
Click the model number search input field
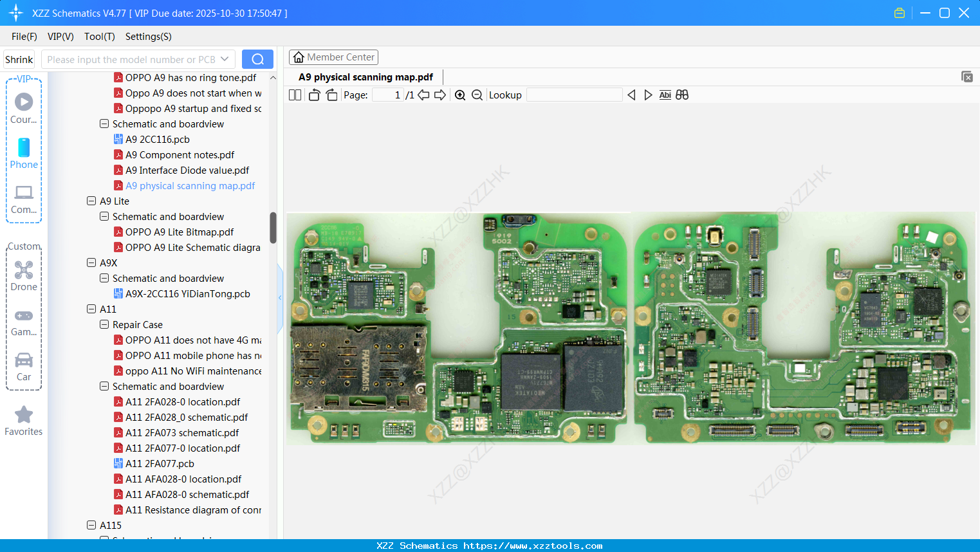(131, 59)
